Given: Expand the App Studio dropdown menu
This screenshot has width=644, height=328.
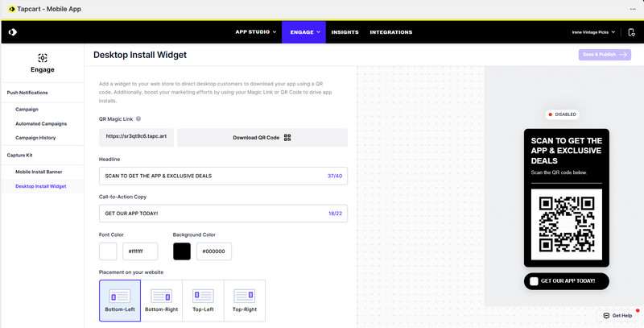Looking at the screenshot, I should click(x=255, y=32).
